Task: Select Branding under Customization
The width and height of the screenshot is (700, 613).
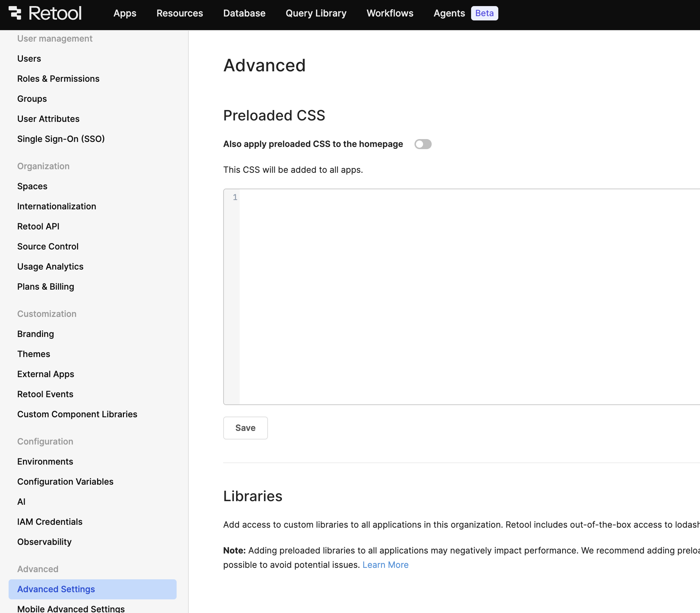Action: click(x=35, y=334)
